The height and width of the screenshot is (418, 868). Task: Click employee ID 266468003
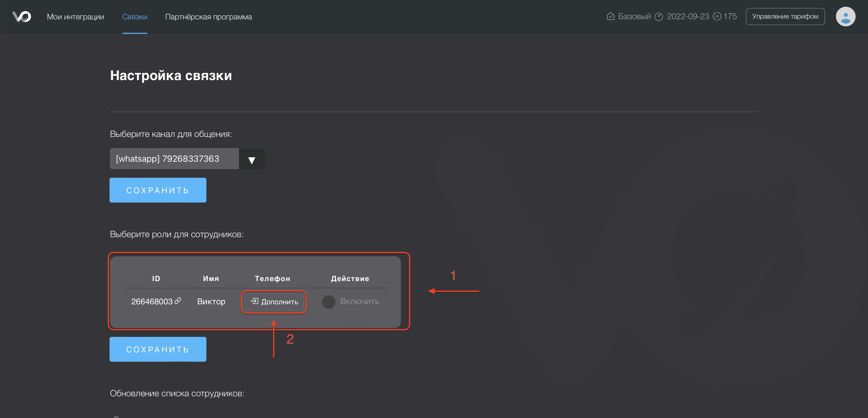pyautogui.click(x=152, y=302)
